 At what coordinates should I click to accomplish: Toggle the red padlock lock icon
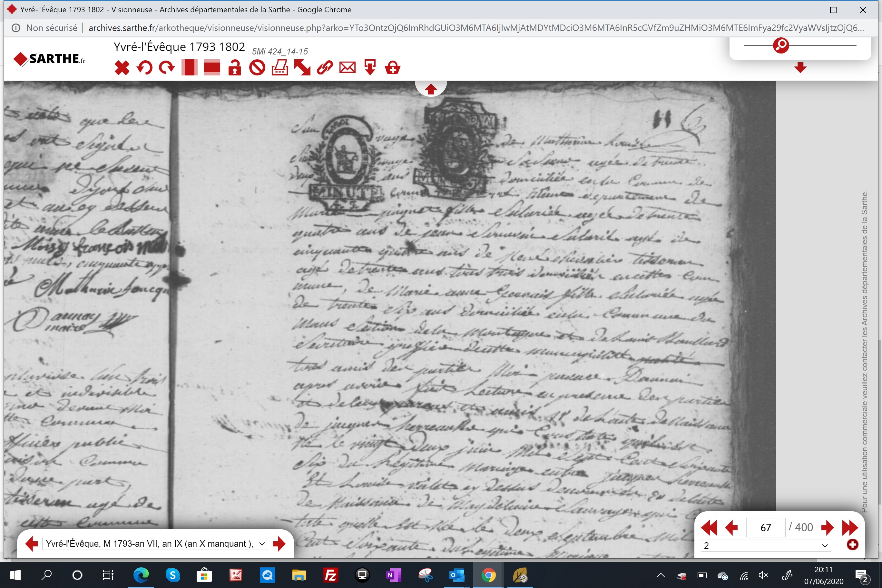coord(235,68)
